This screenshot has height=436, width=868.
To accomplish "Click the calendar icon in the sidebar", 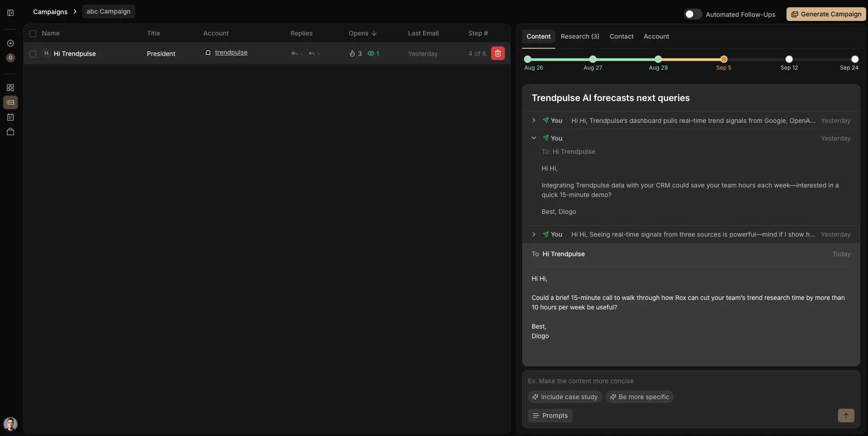I will pyautogui.click(x=10, y=117).
